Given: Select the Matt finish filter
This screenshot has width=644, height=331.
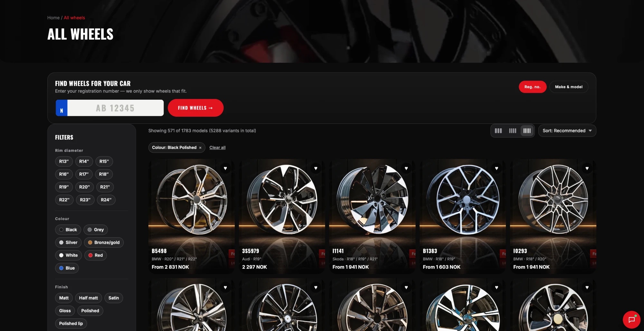Looking at the screenshot, I should coord(64,298).
